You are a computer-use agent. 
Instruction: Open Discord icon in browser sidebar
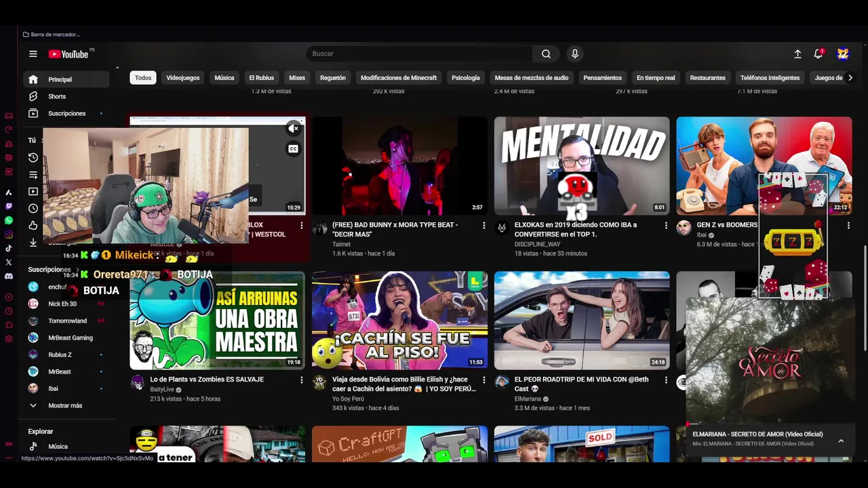[x=8, y=276]
